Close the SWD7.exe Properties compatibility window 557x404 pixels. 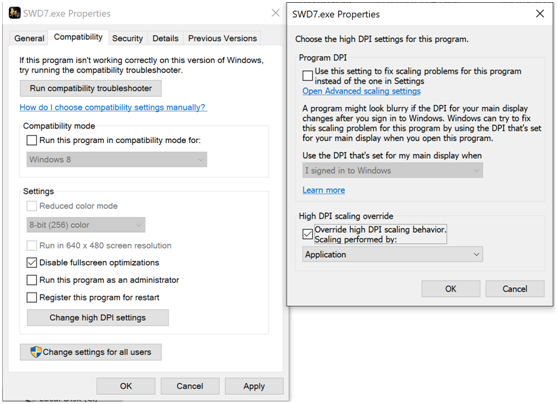[x=275, y=13]
